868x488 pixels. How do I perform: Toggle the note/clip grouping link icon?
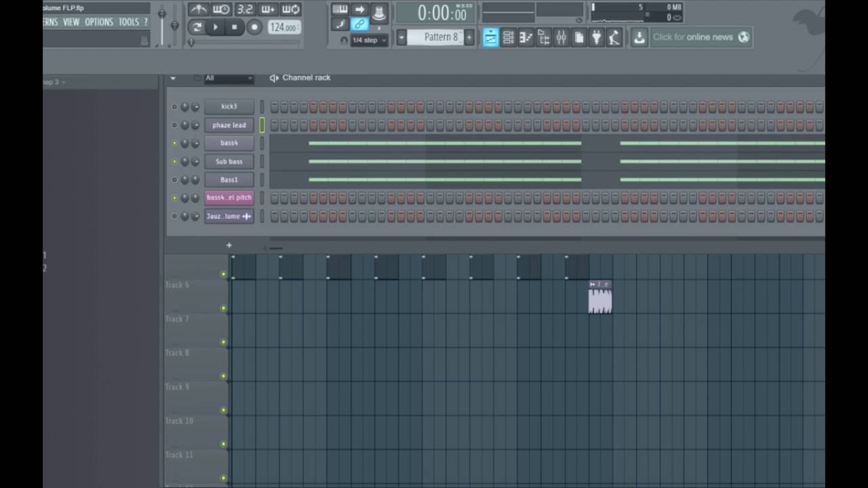(359, 24)
